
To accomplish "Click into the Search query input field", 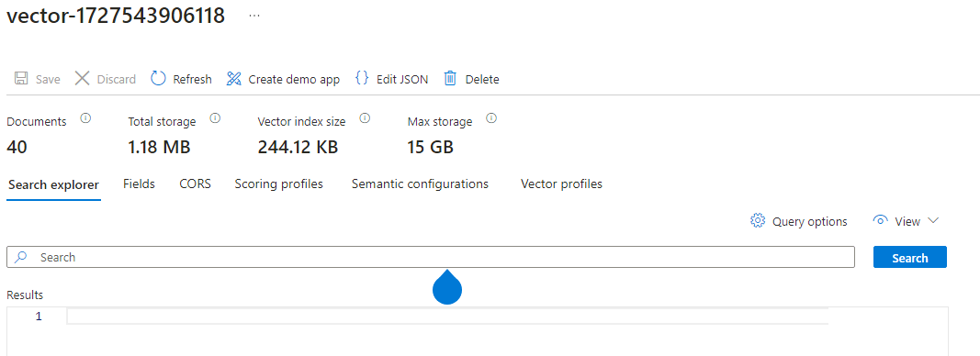I will pyautogui.click(x=431, y=257).
